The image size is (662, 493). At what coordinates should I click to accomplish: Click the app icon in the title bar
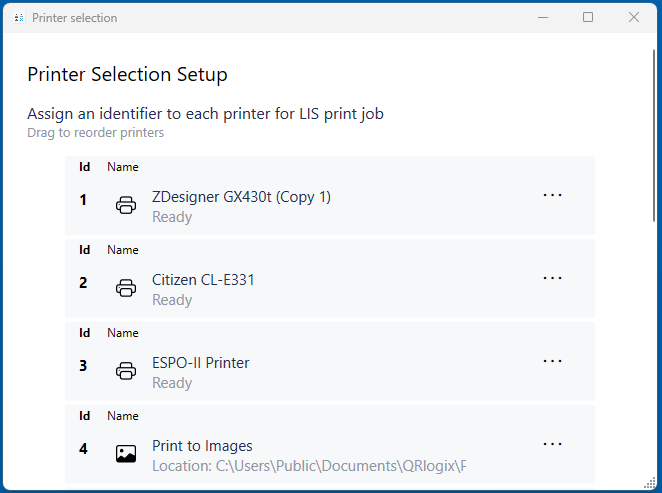[19, 18]
